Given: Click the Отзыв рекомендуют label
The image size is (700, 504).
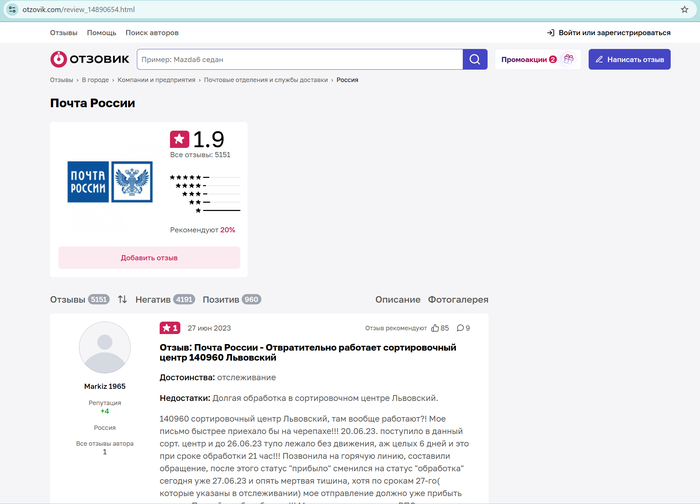Looking at the screenshot, I should click(x=396, y=328).
